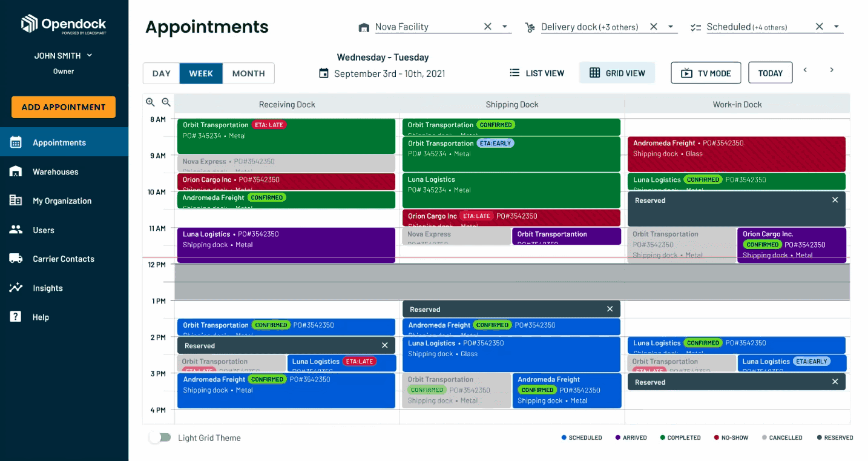This screenshot has height=461, width=868.
Task: Clear the Delivery dock filter
Action: [654, 27]
